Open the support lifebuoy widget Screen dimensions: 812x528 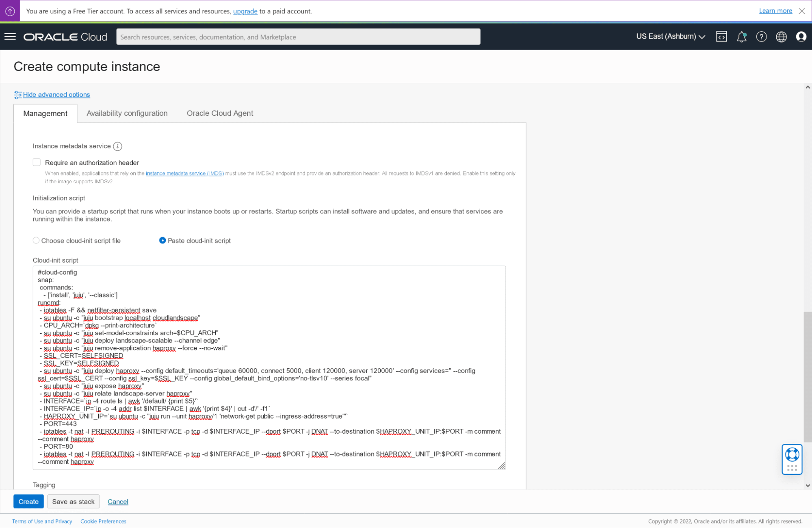coord(792,454)
